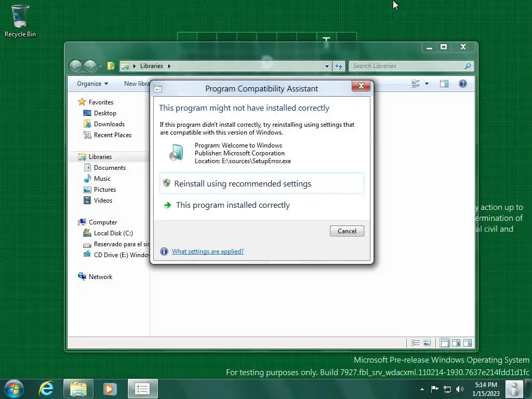Switch to details view in status bar
532x399 pixels.
(415, 343)
